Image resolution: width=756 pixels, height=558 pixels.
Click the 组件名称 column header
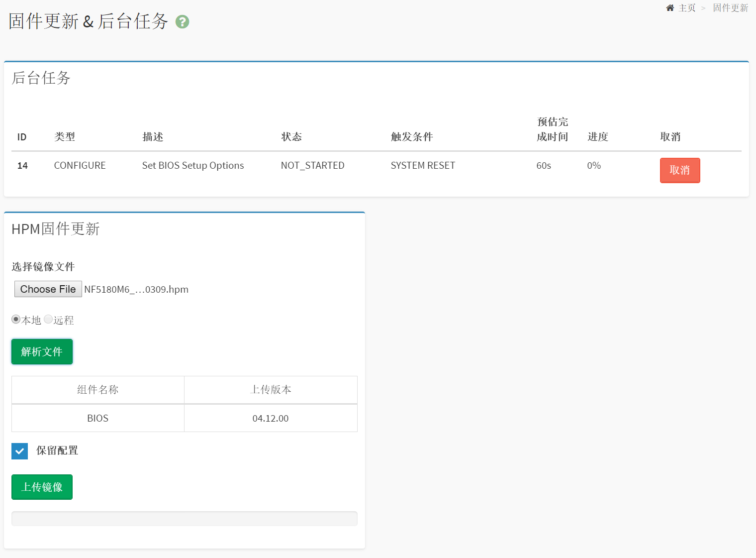point(97,390)
